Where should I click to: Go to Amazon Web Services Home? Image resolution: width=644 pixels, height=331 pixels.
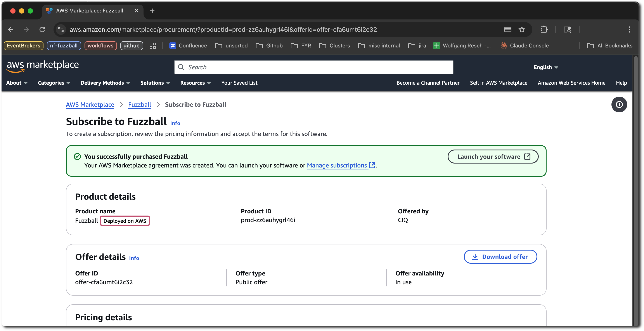[571, 83]
